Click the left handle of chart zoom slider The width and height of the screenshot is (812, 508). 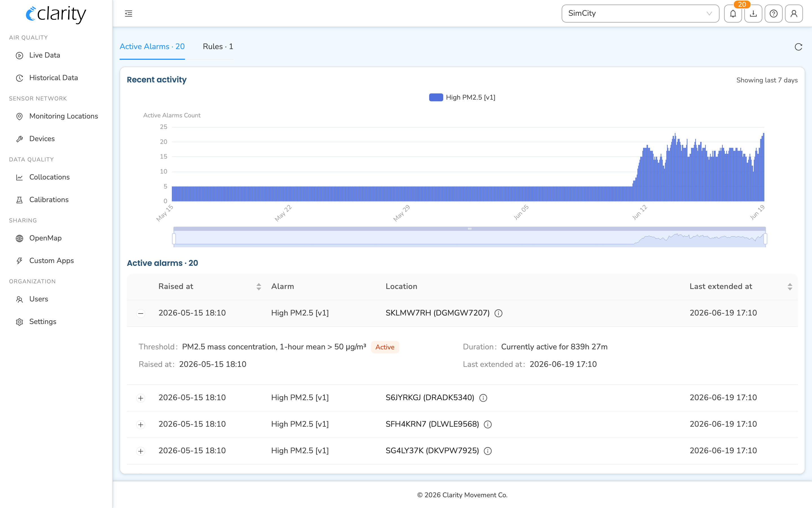(174, 239)
